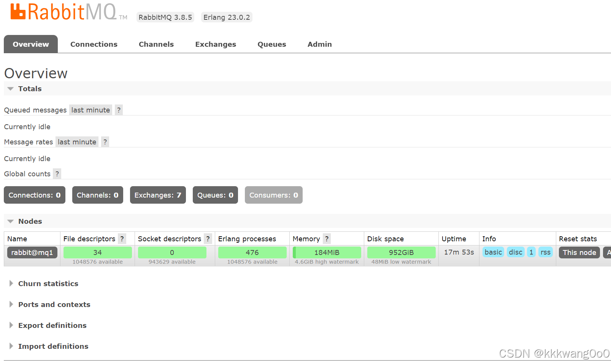Open node rabbit@mq1 details
611x364 pixels.
[32, 252]
